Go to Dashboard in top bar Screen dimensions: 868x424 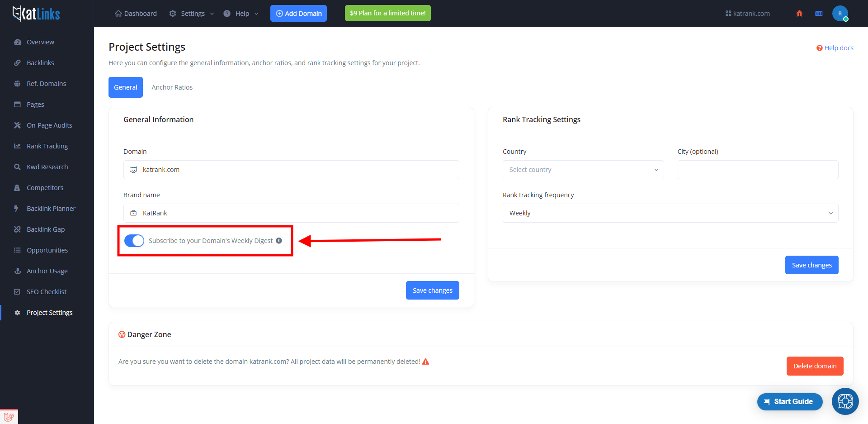coord(136,14)
